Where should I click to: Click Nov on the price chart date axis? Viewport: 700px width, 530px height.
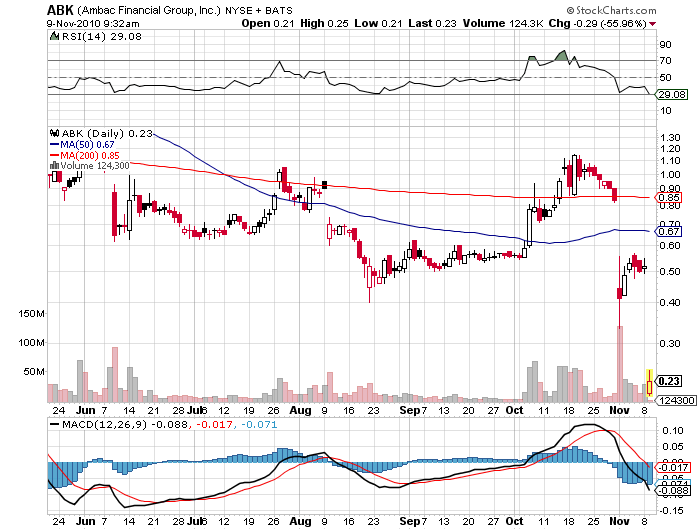[619, 410]
